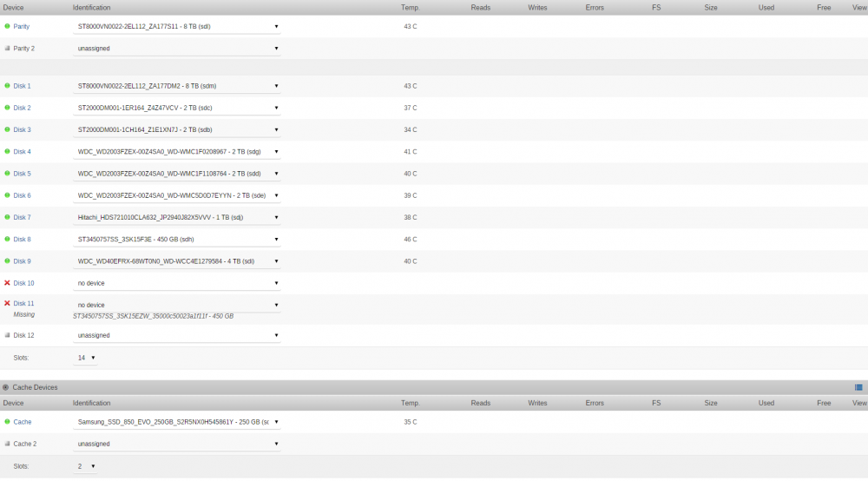Viewport: 868px width, 481px height.
Task: Open the Disk 8 ST3450757SS dropdown
Action: (177, 240)
